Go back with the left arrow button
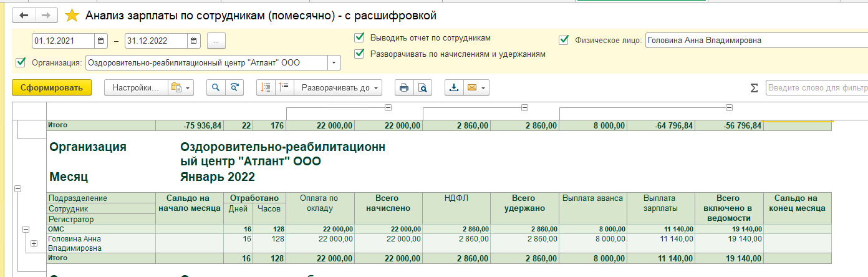 point(24,15)
